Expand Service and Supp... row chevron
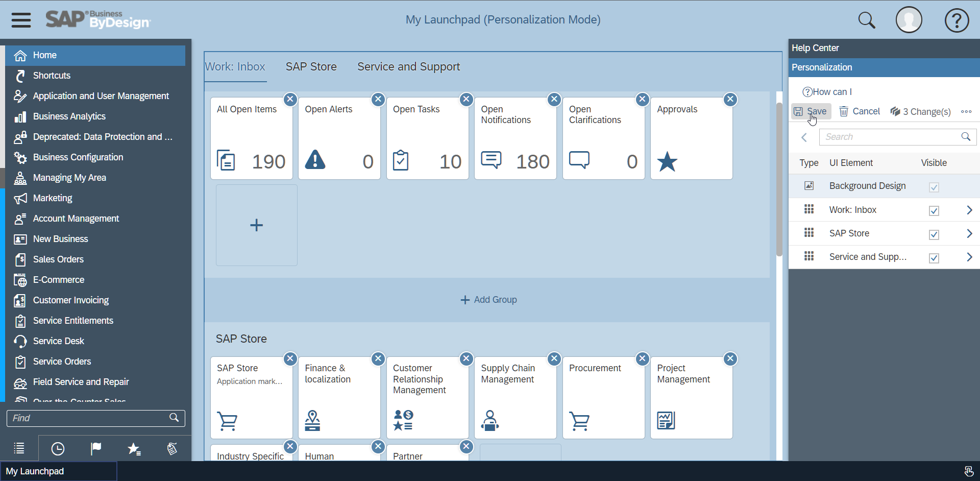Image resolution: width=980 pixels, height=481 pixels. (969, 257)
